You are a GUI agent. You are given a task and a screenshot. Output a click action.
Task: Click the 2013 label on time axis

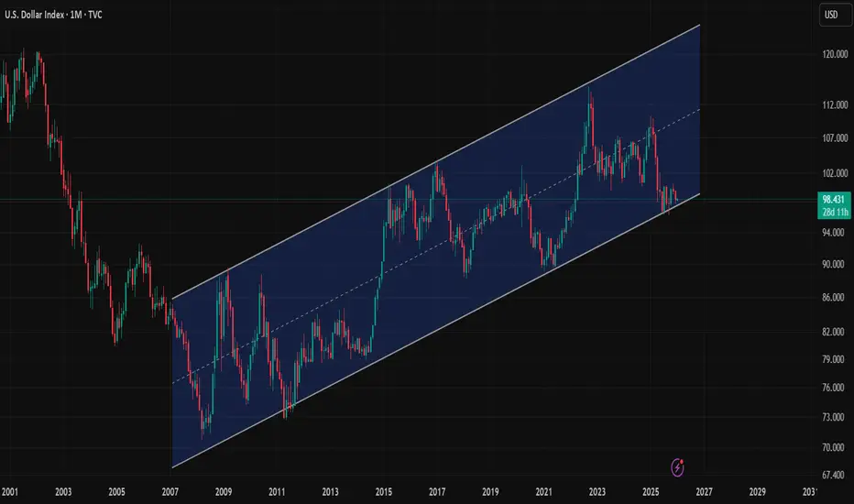tap(330, 492)
